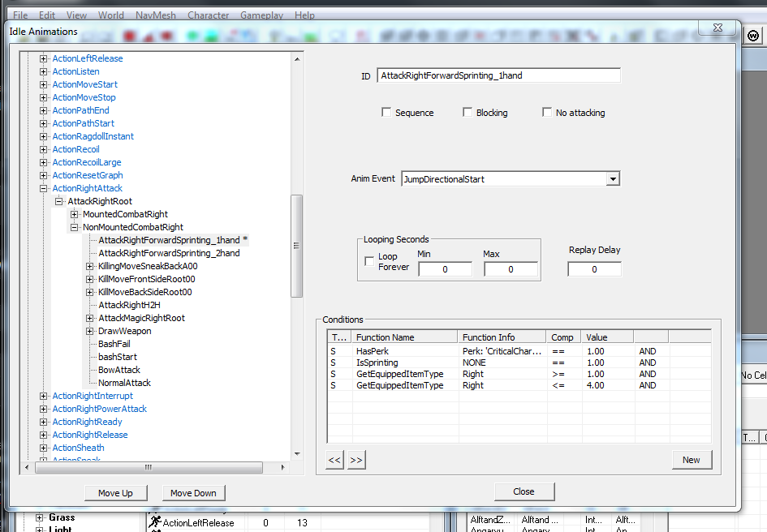Viewport: 767px width, 532px height.
Task: Click the Looping Max field
Action: [x=511, y=269]
